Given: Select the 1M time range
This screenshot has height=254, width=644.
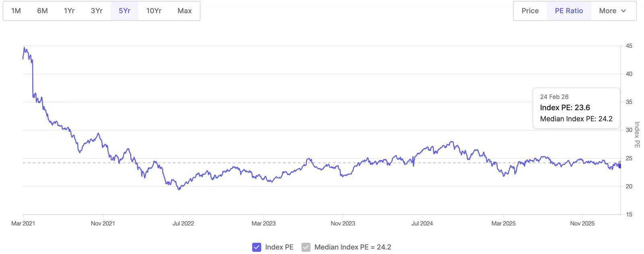Looking at the screenshot, I should [16, 11].
